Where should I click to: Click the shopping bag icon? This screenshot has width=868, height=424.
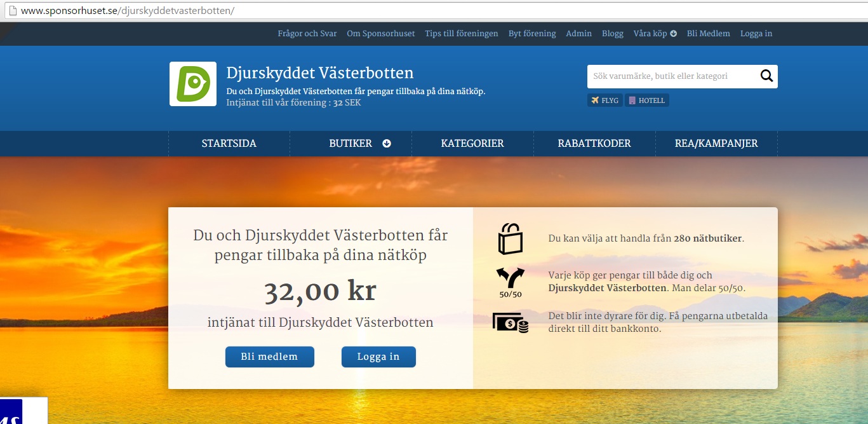511,239
